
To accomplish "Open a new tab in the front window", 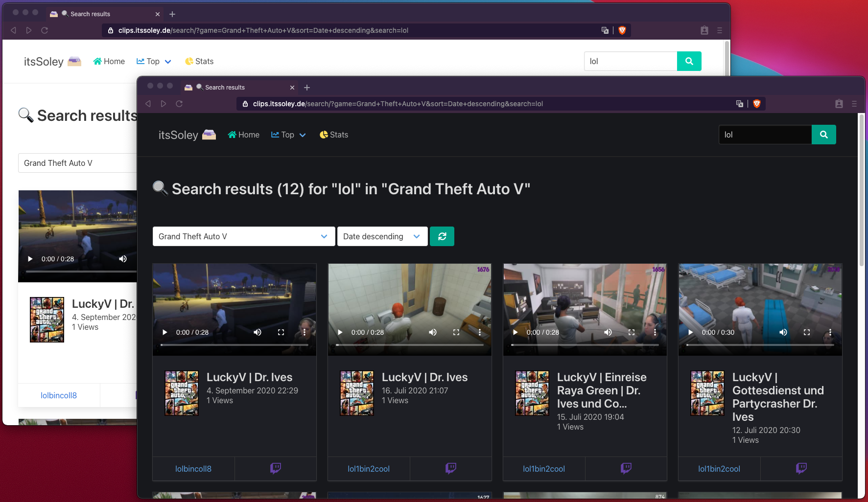I will coord(307,88).
